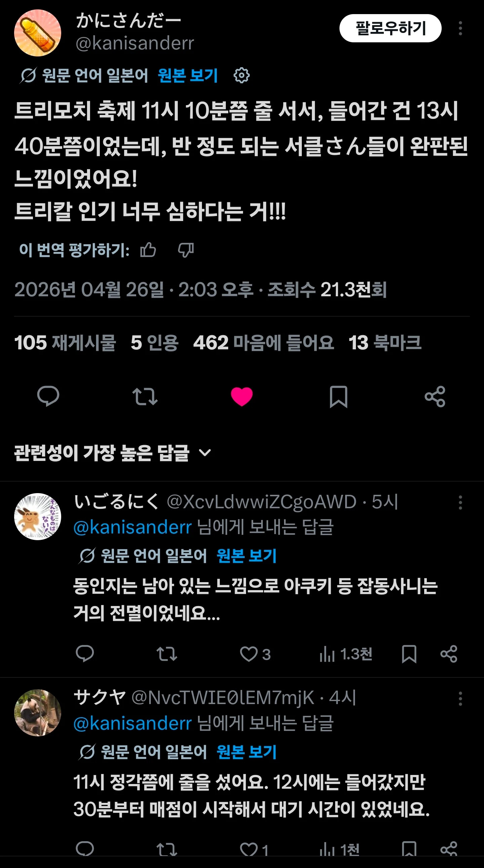Viewport: 484px width, 868px height.
Task: Open translation settings gear icon
Action: click(241, 75)
